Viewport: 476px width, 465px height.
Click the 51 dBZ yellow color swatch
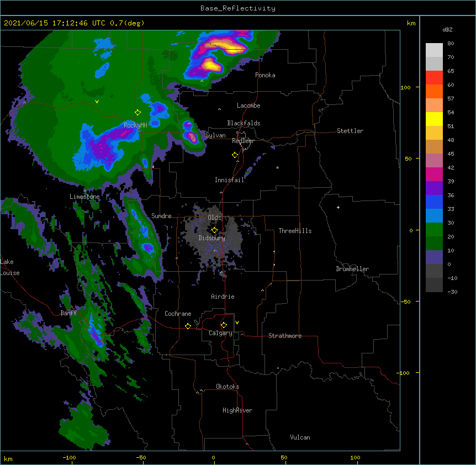pyautogui.click(x=434, y=119)
